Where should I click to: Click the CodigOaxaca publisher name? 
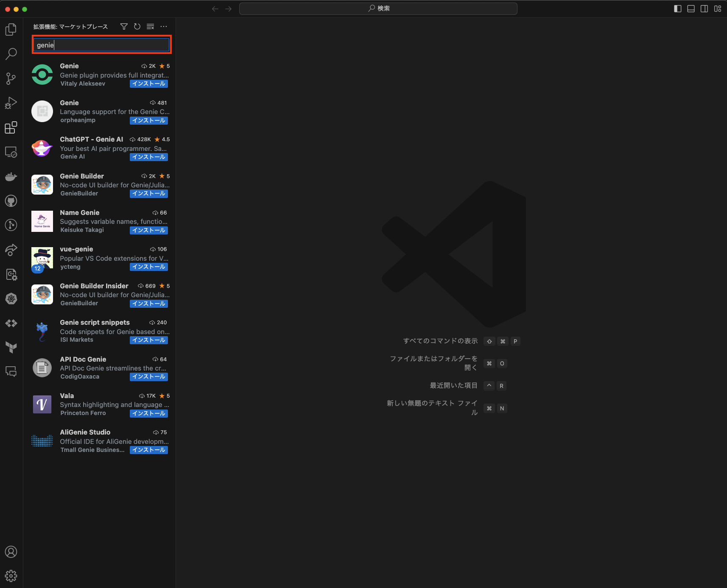point(80,377)
